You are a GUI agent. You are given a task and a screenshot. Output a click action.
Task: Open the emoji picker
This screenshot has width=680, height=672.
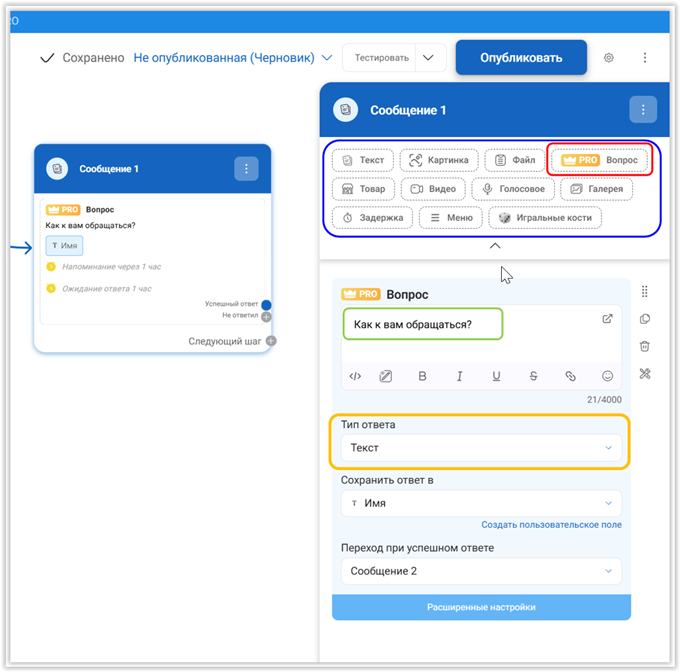tap(608, 376)
